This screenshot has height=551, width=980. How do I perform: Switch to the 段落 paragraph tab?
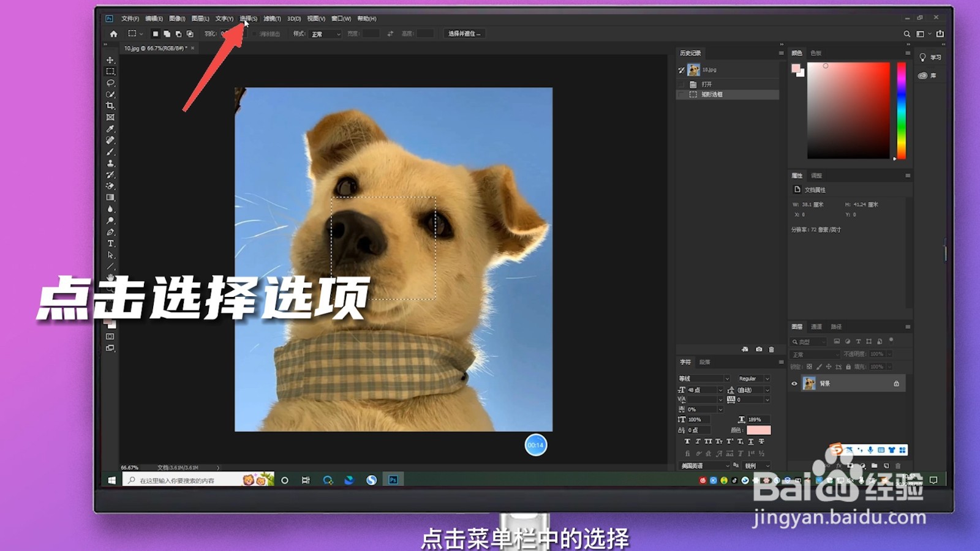tap(705, 362)
